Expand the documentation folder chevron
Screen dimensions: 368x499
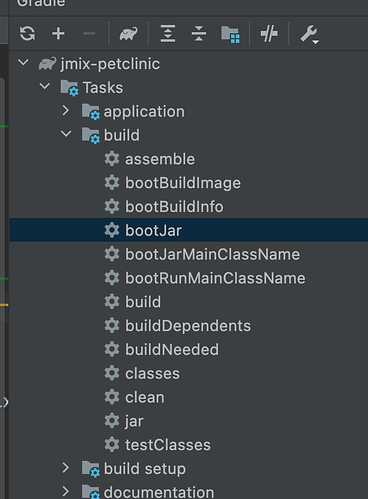point(66,491)
